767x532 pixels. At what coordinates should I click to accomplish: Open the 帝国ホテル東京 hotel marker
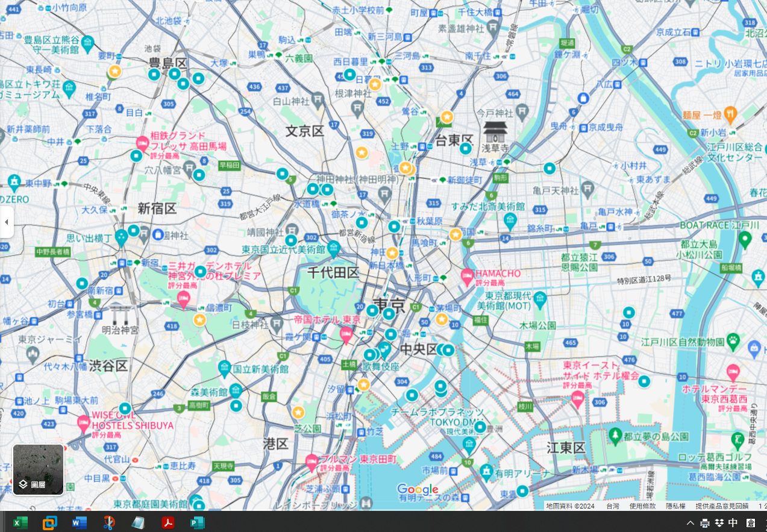coord(346,334)
